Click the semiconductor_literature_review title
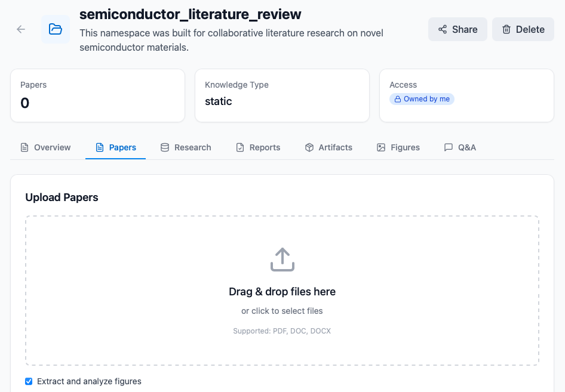Viewport: 565px width, 392px height. 191,14
